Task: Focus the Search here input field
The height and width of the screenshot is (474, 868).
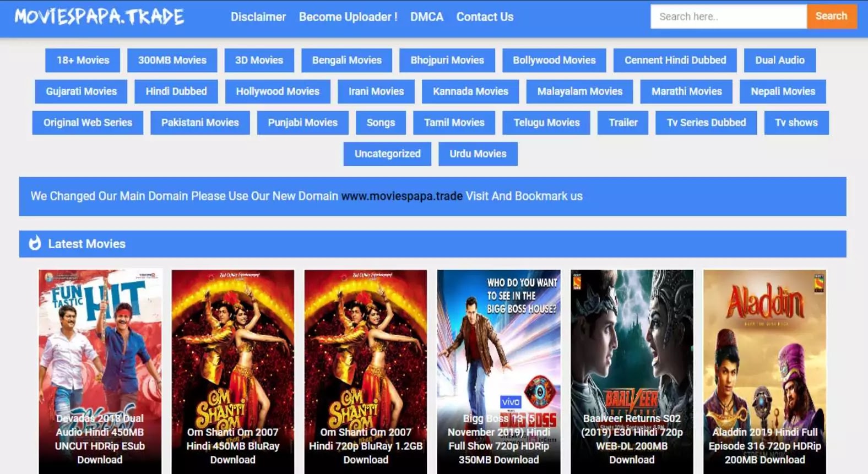Action: (729, 17)
